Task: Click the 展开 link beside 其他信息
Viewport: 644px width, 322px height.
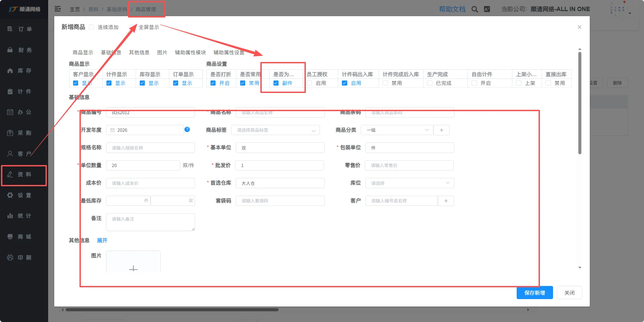Action: pyautogui.click(x=102, y=240)
